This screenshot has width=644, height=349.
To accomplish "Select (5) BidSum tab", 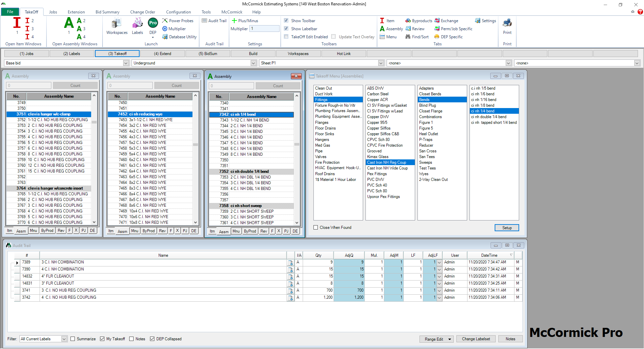I will tap(208, 54).
